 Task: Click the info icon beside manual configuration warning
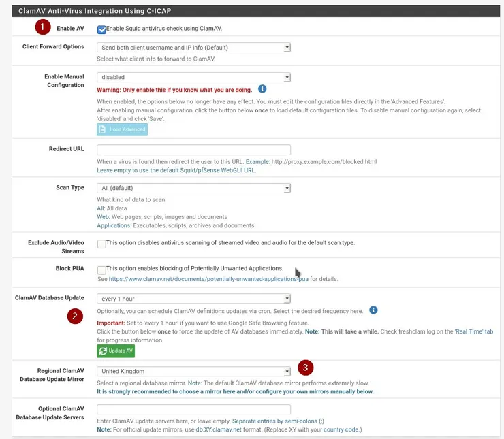click(x=262, y=89)
